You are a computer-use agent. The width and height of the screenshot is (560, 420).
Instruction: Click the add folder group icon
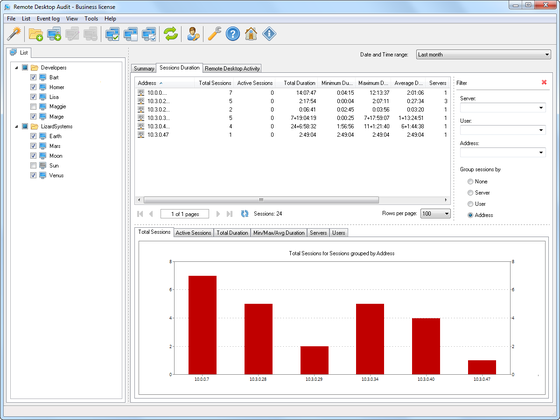(x=36, y=34)
